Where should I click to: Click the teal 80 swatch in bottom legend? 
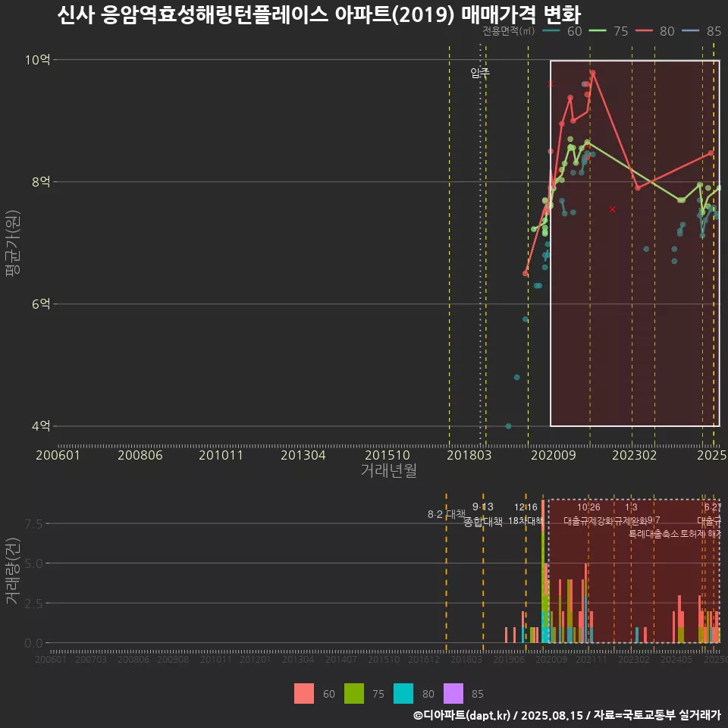click(x=403, y=694)
